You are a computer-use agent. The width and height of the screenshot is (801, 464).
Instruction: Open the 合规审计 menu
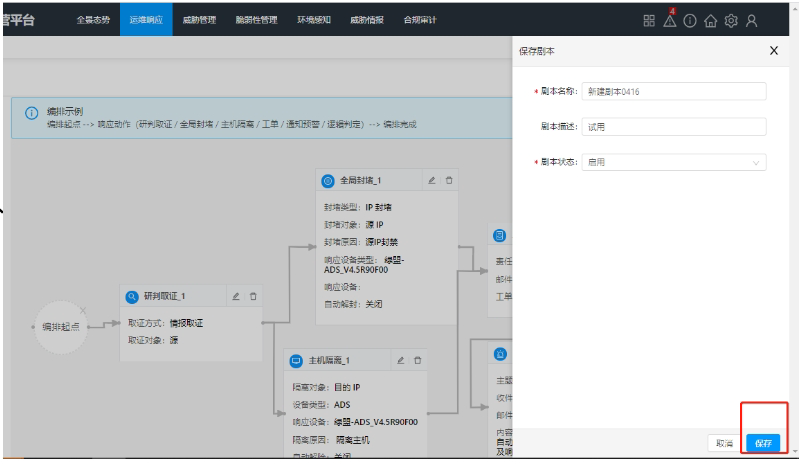420,20
